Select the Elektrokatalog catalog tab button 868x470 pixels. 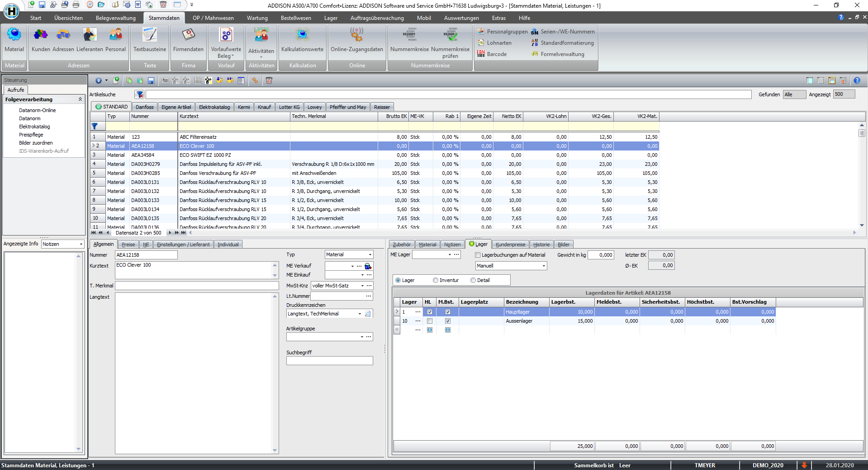pyautogui.click(x=214, y=107)
